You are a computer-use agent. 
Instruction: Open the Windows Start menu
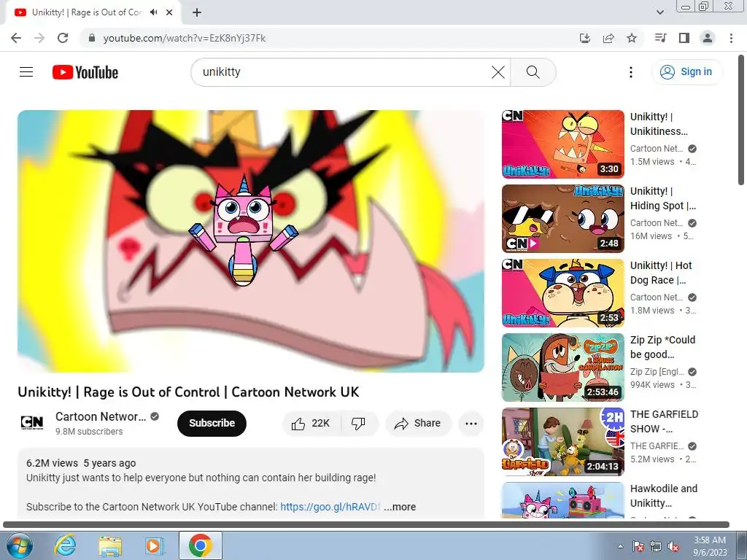pos(19,545)
